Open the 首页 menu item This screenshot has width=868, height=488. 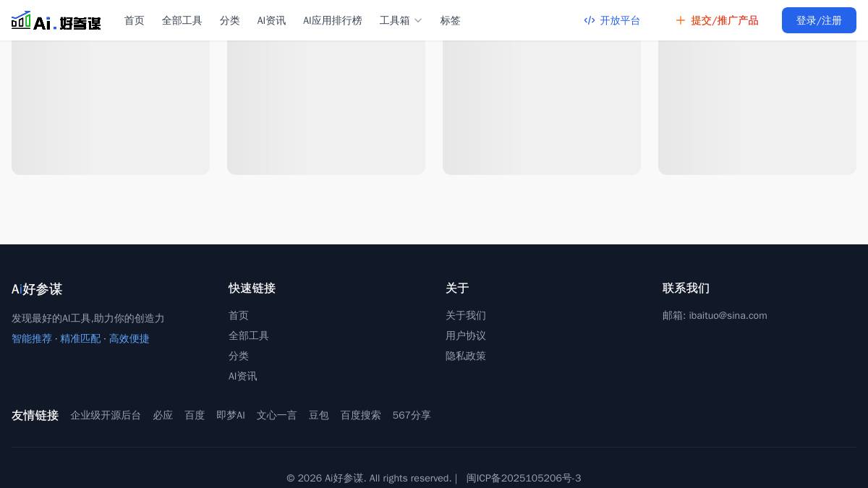134,20
